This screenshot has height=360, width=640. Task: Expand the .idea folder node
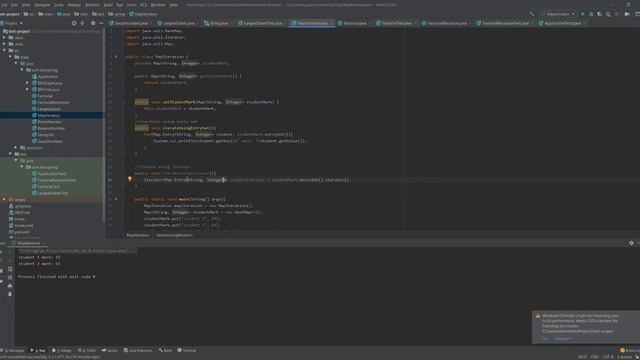pos(4,38)
